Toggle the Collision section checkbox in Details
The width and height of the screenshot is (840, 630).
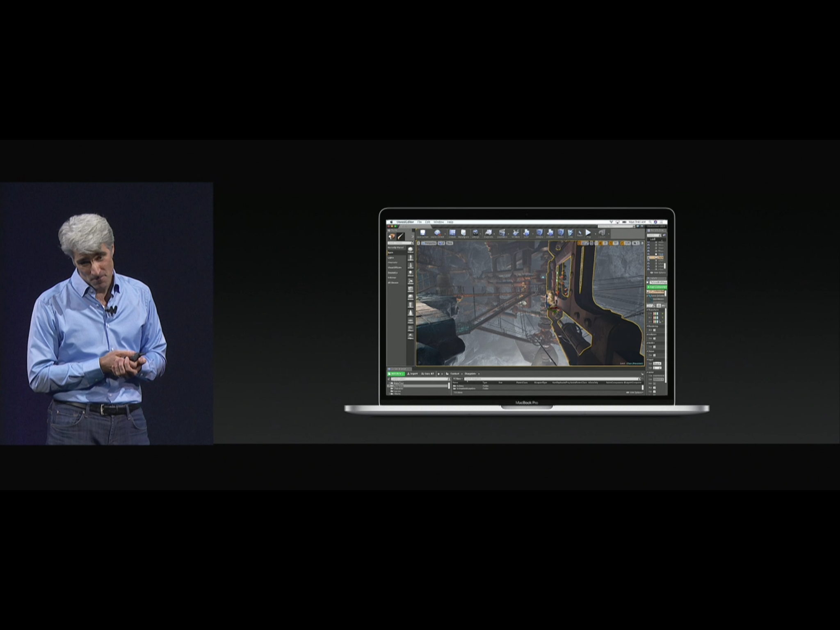(654, 338)
